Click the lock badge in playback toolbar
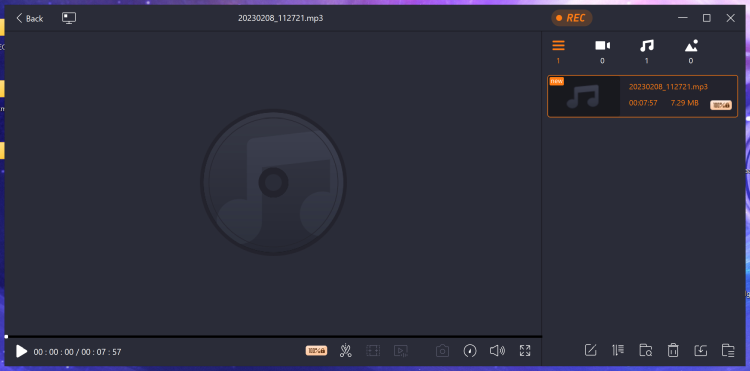 316,350
